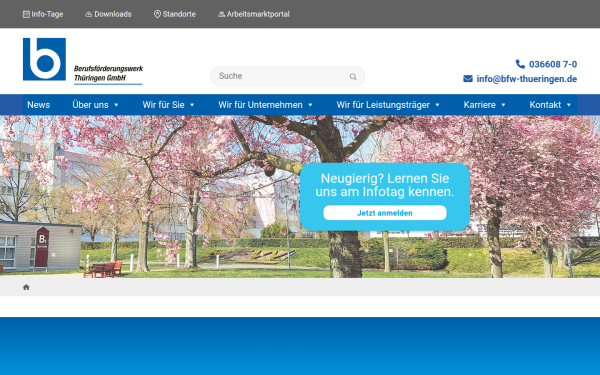Expand the Wir für Sie dropdown arrow
Viewport: 600px width, 375px height.
coord(192,105)
